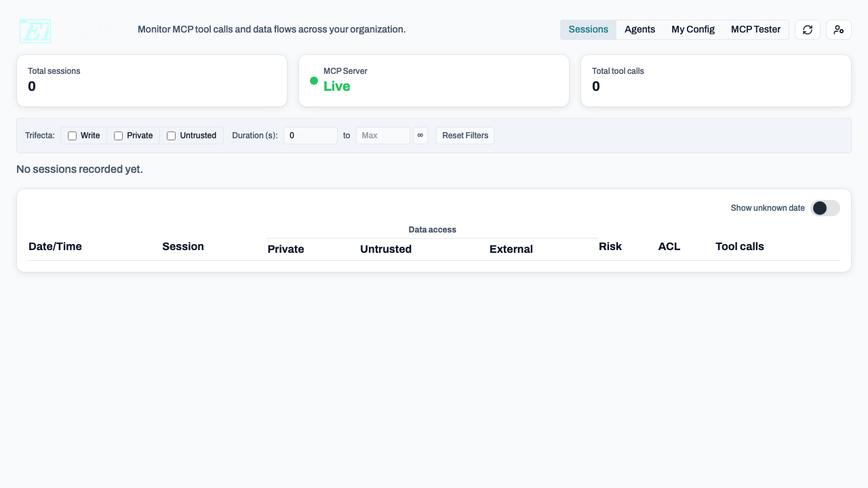The image size is (868, 488).
Task: Click the Risk column header
Action: [610, 247]
